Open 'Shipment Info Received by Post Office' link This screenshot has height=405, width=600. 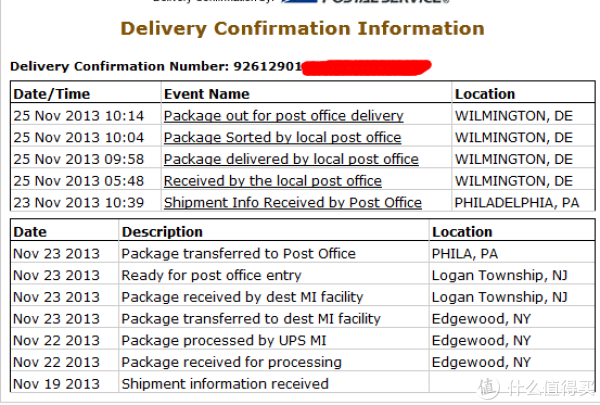[x=293, y=202]
